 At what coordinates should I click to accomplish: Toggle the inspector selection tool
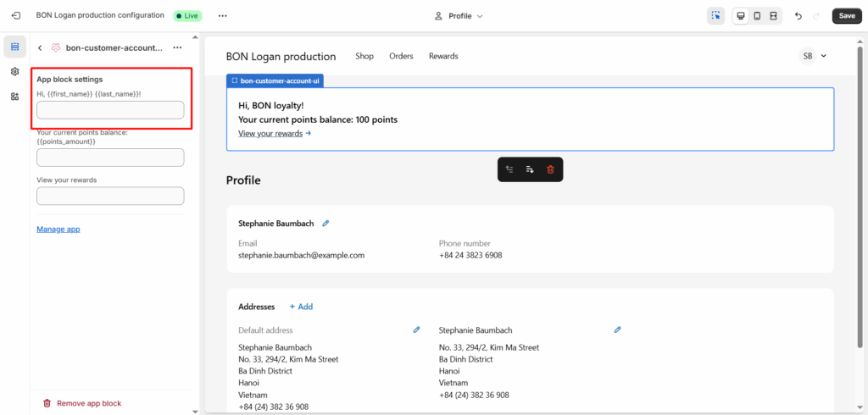click(x=716, y=16)
